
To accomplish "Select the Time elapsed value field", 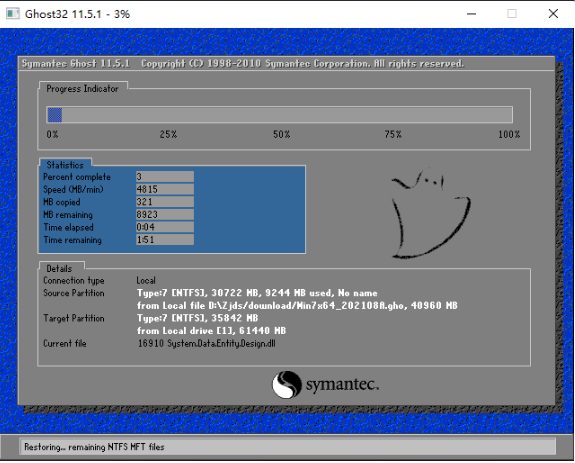I will [165, 227].
